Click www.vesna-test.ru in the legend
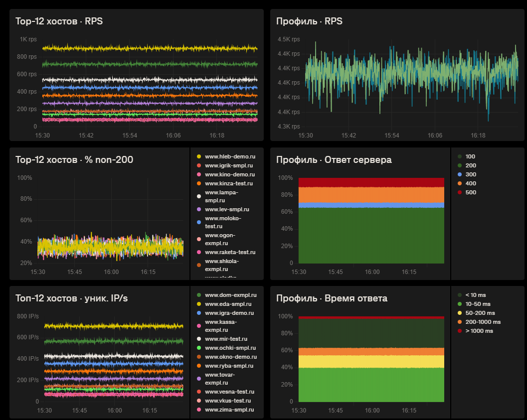The width and height of the screenshot is (527, 420). [229, 392]
